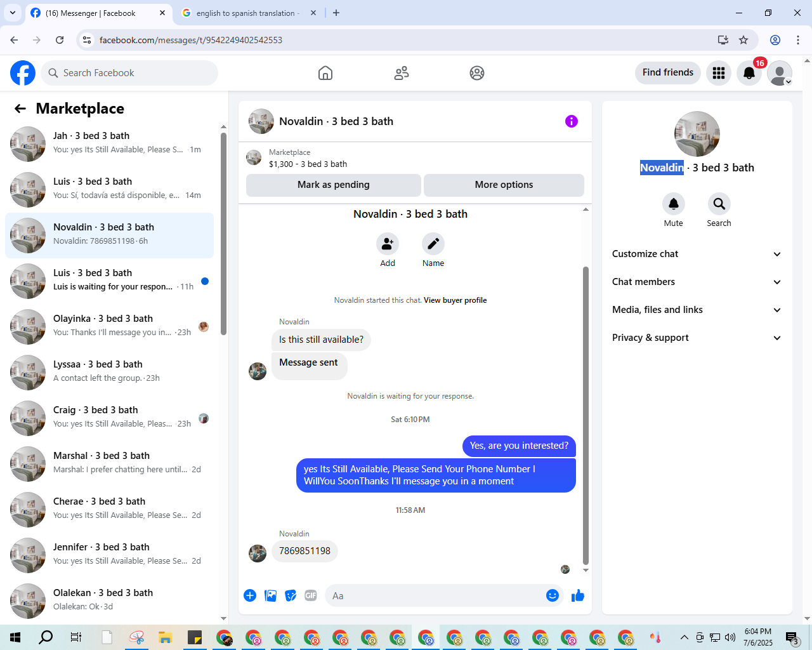Image resolution: width=812 pixels, height=650 pixels.
Task: Open the Facebook apps menu grid icon
Action: (719, 73)
